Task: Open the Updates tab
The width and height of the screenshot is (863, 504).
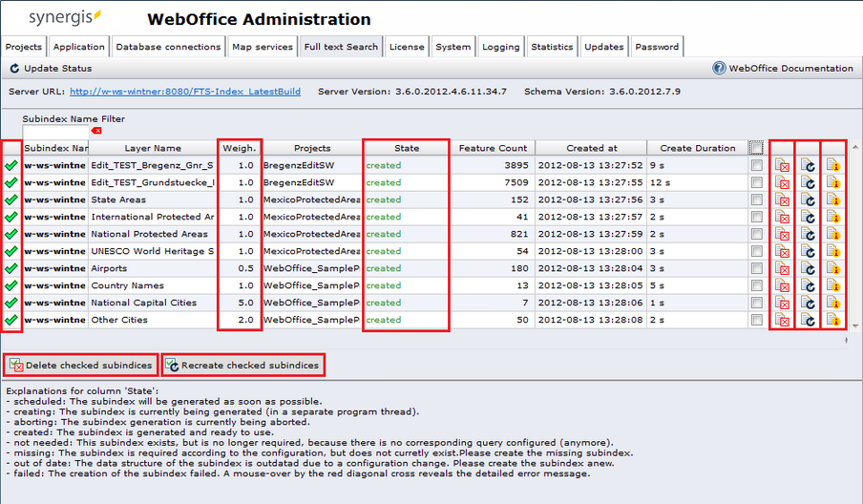Action: click(603, 47)
